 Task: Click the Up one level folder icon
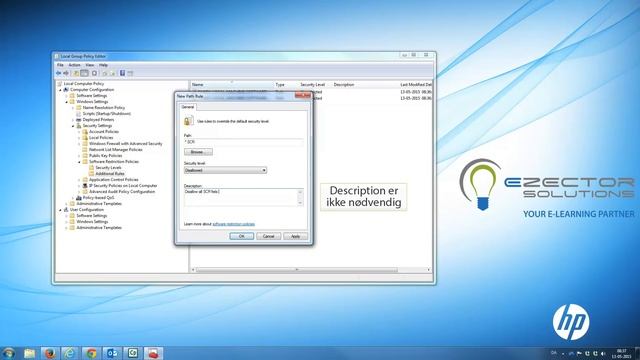click(x=76, y=73)
